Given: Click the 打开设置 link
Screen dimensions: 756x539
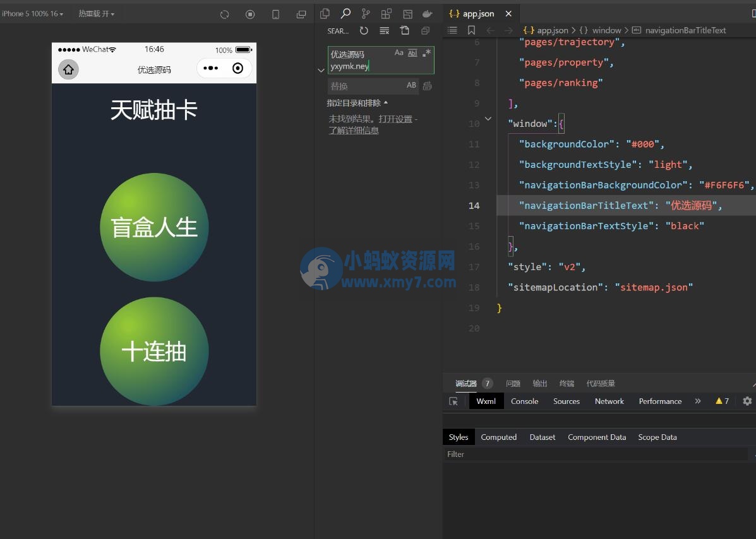Looking at the screenshot, I should click(395, 119).
